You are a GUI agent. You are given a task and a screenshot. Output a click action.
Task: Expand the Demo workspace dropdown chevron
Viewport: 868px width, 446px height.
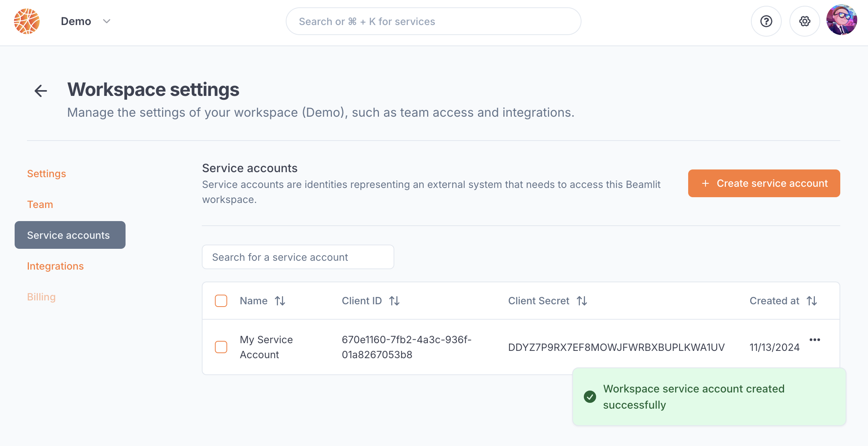107,21
